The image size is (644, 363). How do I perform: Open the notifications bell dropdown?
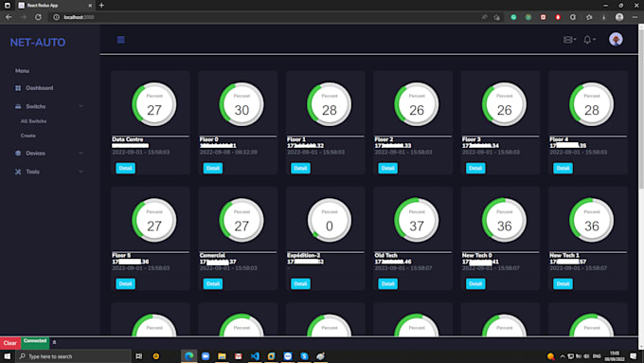589,40
